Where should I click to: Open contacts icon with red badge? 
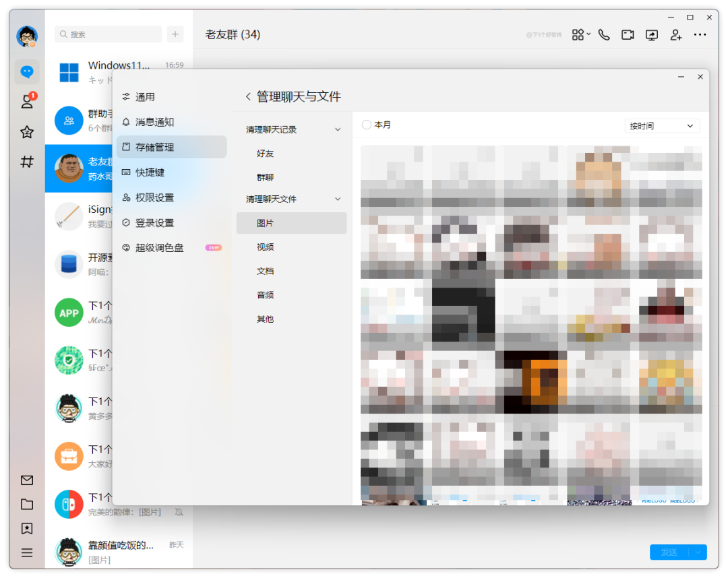(x=28, y=100)
